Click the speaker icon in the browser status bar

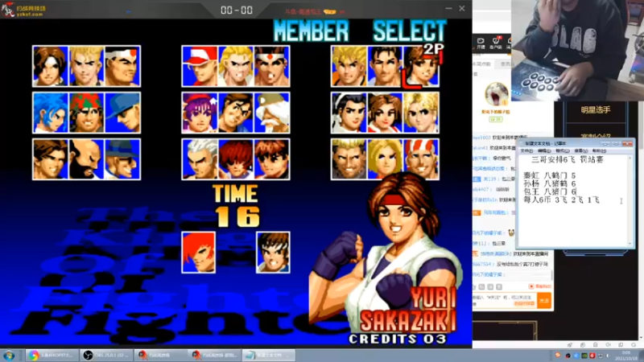point(608,345)
